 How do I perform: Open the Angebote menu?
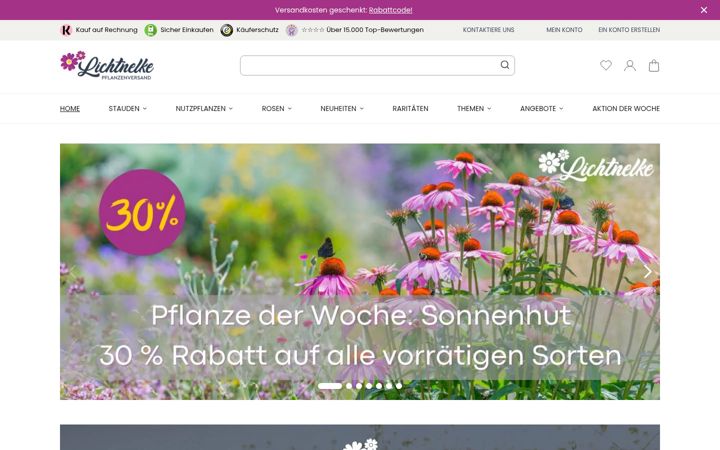(538, 108)
